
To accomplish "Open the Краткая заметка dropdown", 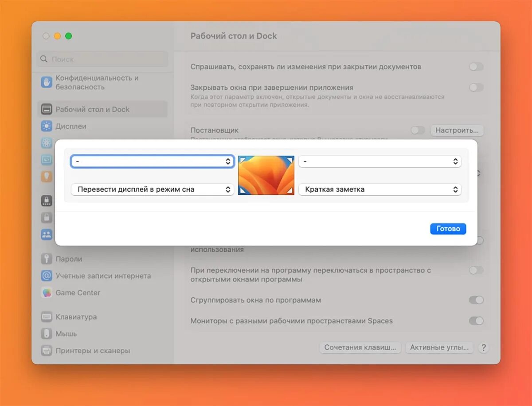I will pos(380,189).
